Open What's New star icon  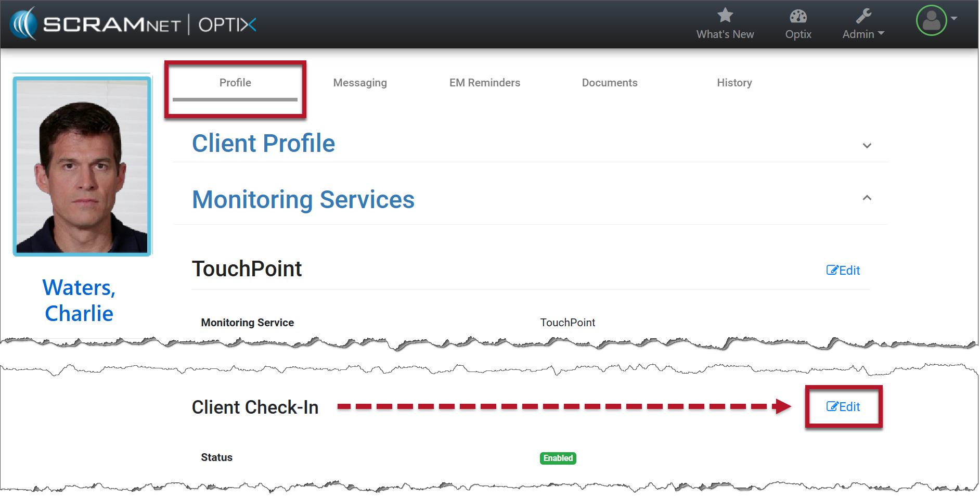(x=725, y=16)
